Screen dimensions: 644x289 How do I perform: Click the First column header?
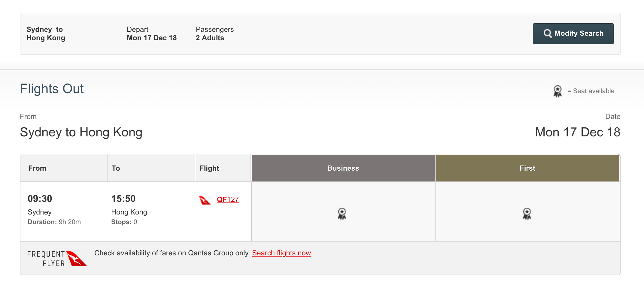click(527, 168)
